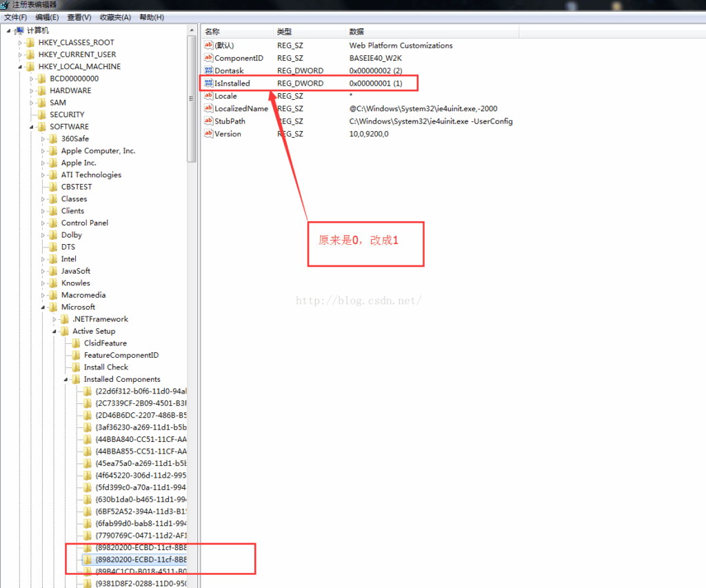Click the IsInstalled DWORD value icon

pyautogui.click(x=209, y=83)
